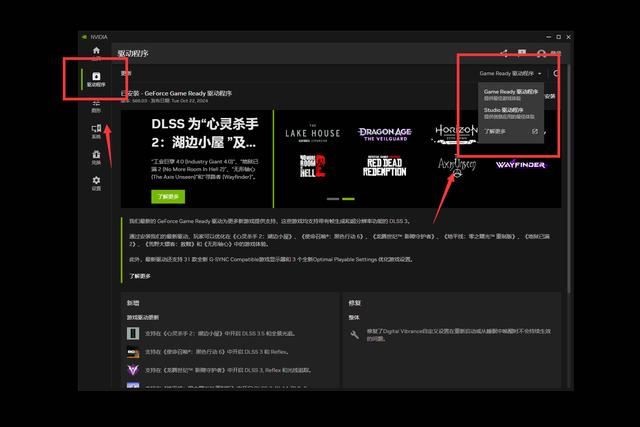Open the Home page in sidebar
This screenshot has width=640, height=427.
pyautogui.click(x=96, y=51)
